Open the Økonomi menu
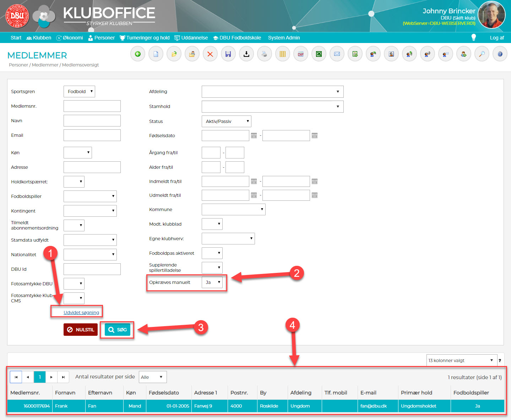 tap(70, 38)
